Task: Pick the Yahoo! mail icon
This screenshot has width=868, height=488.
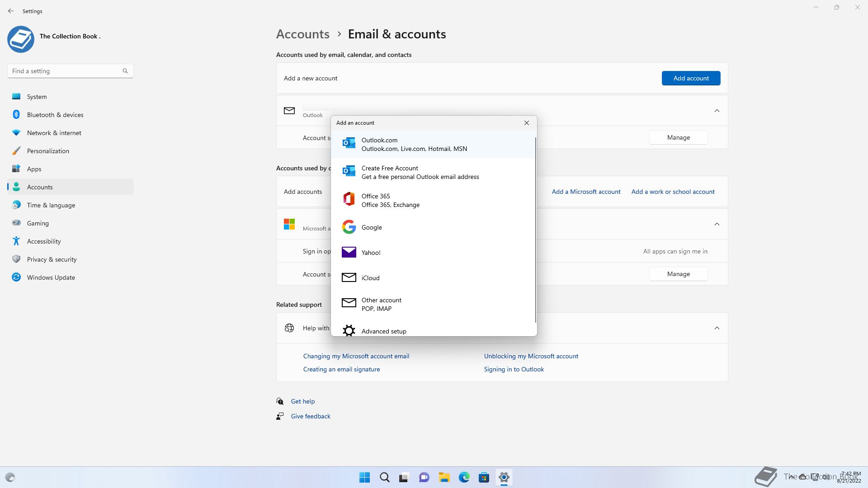Action: tap(349, 252)
